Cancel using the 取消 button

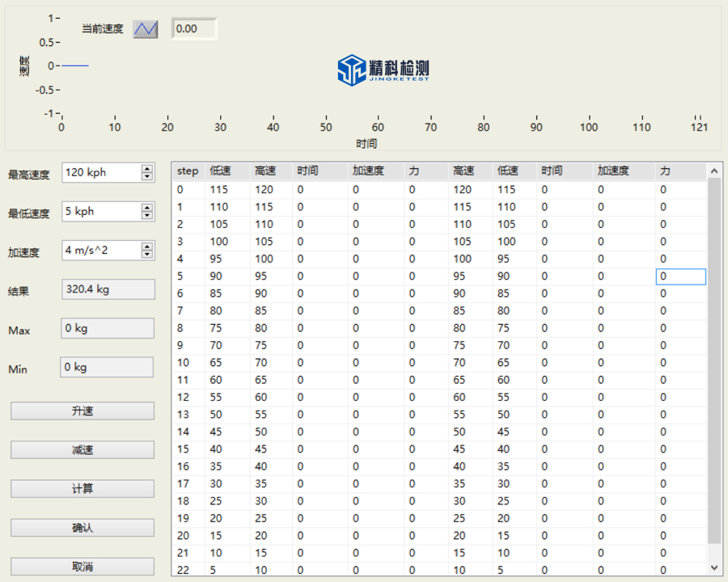coord(83,567)
